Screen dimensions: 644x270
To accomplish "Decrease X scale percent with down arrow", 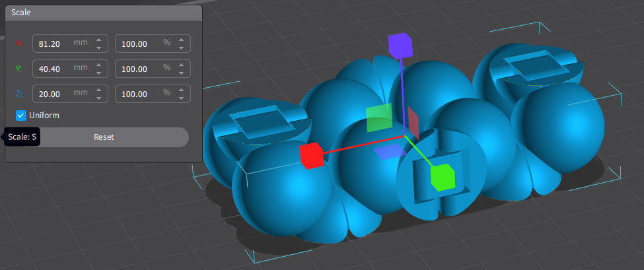I will 181,48.
